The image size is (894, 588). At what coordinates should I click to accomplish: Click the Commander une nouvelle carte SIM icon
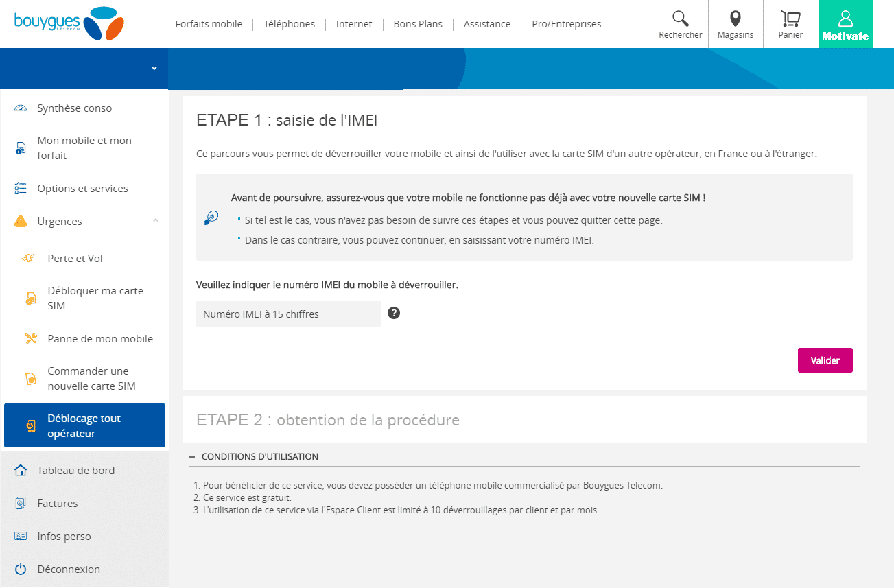pyautogui.click(x=31, y=379)
